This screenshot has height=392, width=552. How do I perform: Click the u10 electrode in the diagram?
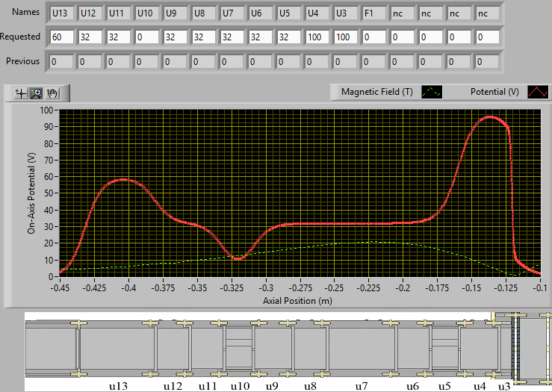[239, 349]
